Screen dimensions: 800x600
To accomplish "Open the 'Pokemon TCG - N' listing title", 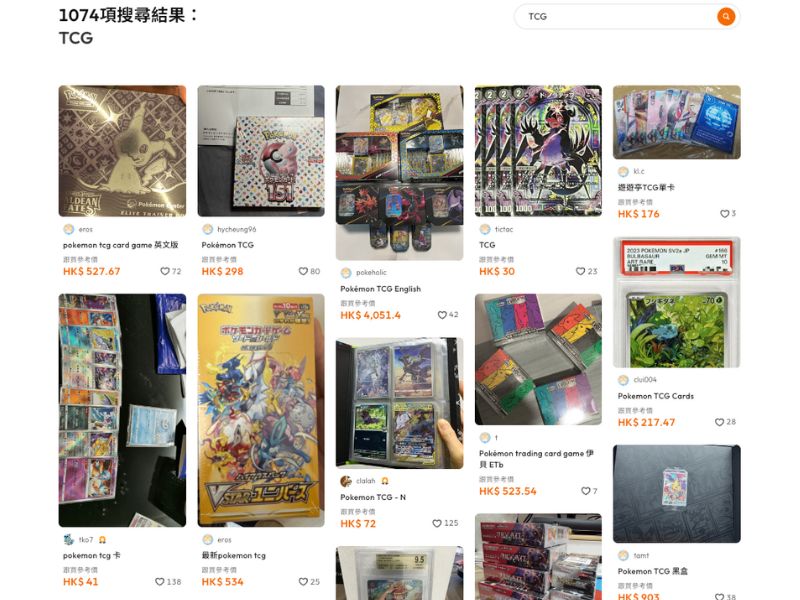I will (x=373, y=497).
